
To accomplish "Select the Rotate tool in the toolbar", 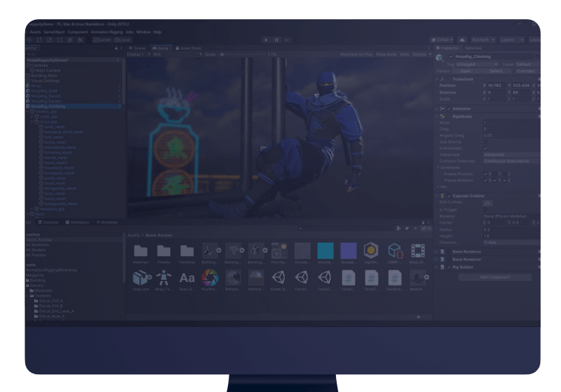I will pyautogui.click(x=39, y=40).
